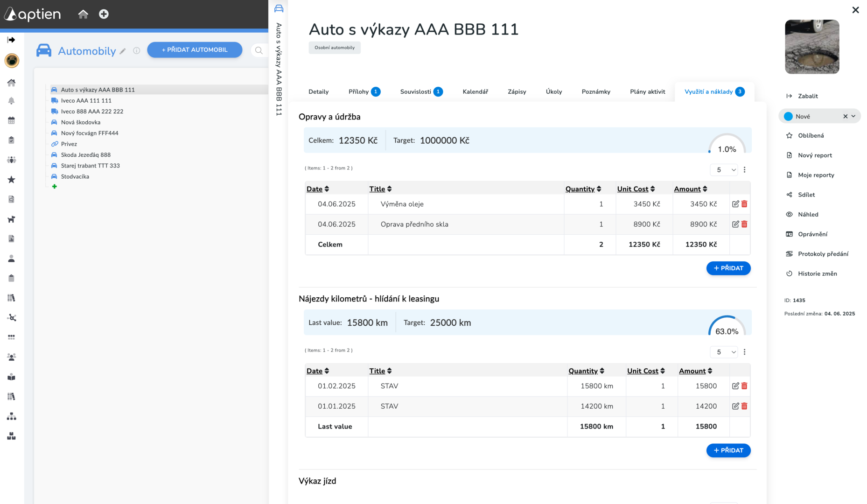Switch to the Kalendář tab
The height and width of the screenshot is (504, 867).
475,91
